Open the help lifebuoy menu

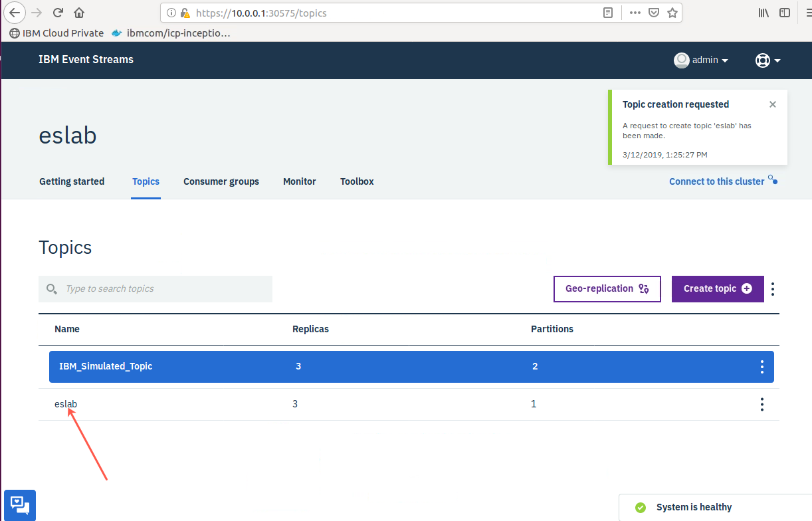coord(767,60)
